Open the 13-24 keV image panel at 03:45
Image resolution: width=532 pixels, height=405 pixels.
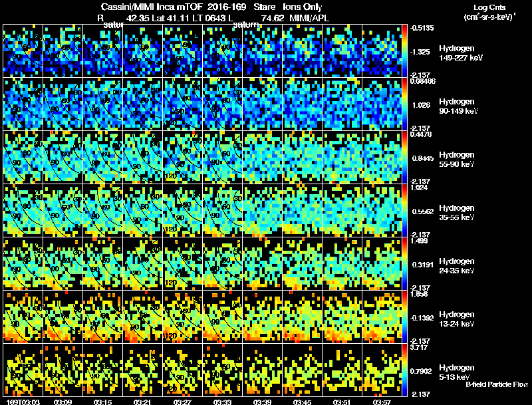303,317
